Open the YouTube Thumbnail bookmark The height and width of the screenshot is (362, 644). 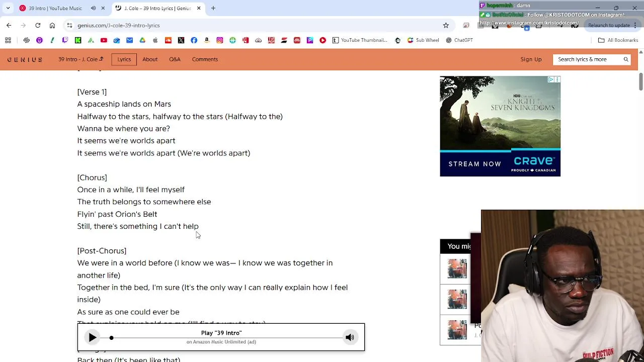click(360, 40)
